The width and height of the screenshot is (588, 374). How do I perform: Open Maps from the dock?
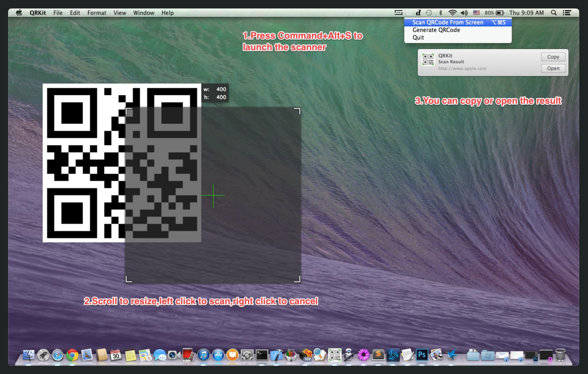pos(145,355)
